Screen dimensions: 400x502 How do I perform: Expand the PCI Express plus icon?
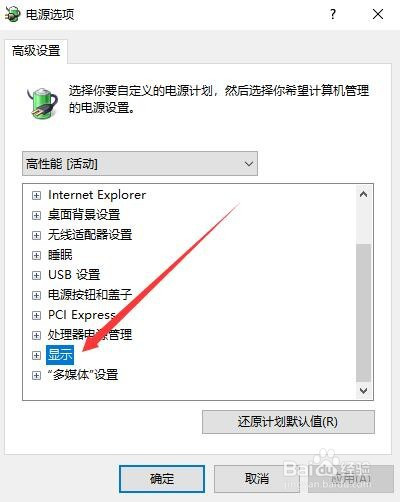pyautogui.click(x=36, y=315)
